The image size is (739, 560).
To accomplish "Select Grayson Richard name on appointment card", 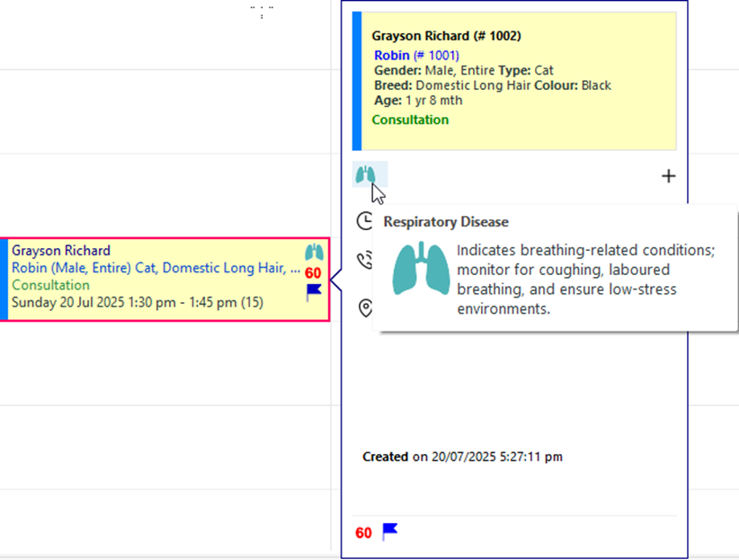I will pyautogui.click(x=61, y=250).
